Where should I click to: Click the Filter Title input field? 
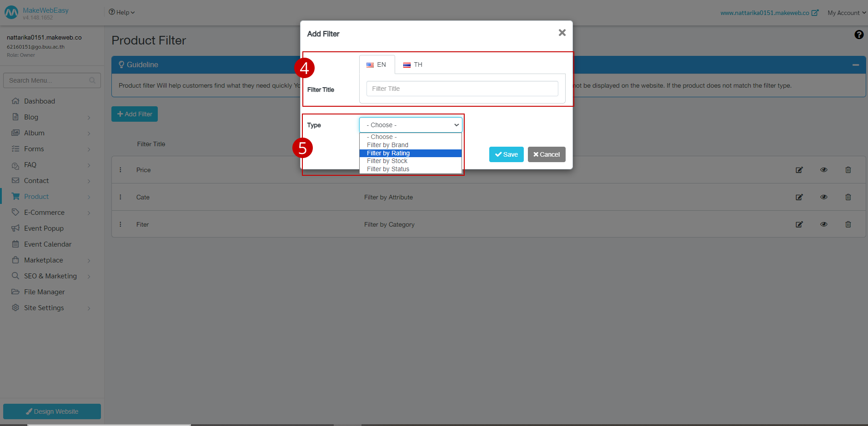click(462, 88)
